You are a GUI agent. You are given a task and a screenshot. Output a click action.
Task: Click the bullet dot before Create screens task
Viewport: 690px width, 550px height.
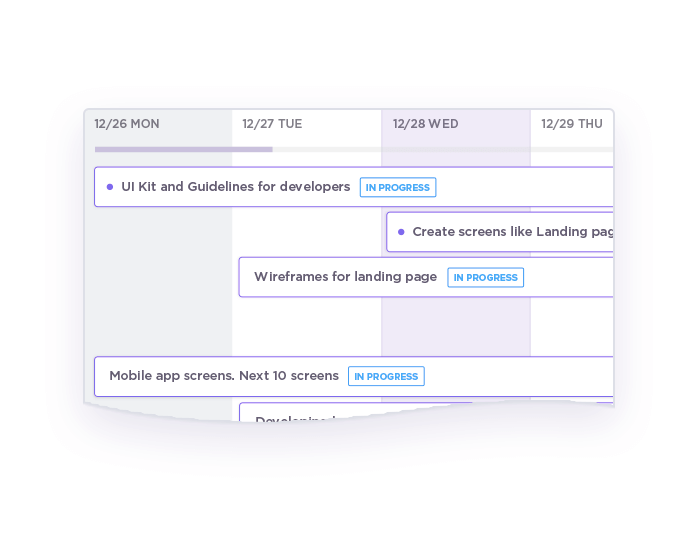pyautogui.click(x=401, y=232)
